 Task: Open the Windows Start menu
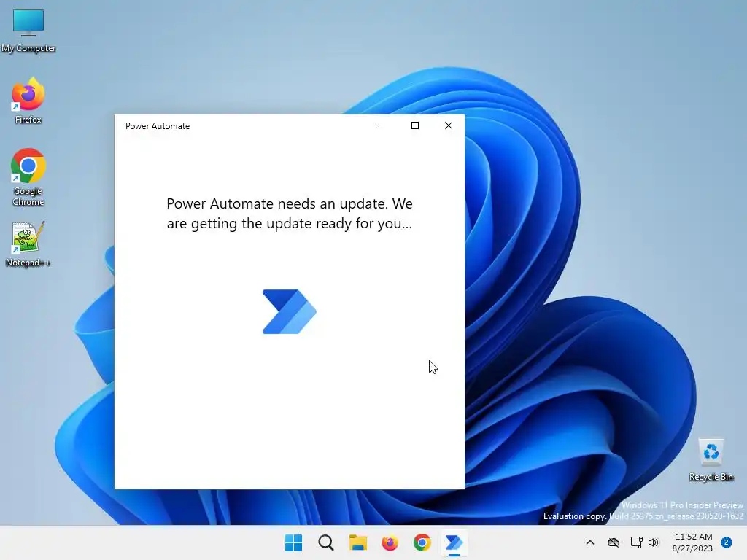(293, 542)
